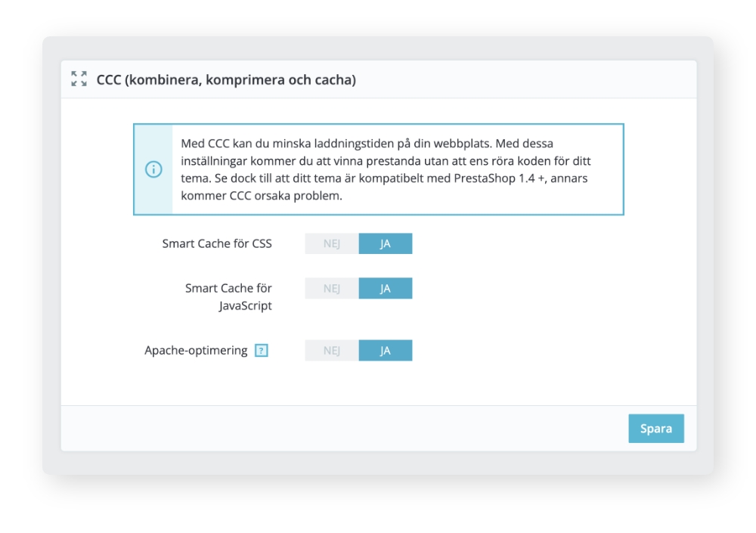756x533 pixels.
Task: Set Smart Cache för JavaScript to NEJ
Action: (332, 289)
